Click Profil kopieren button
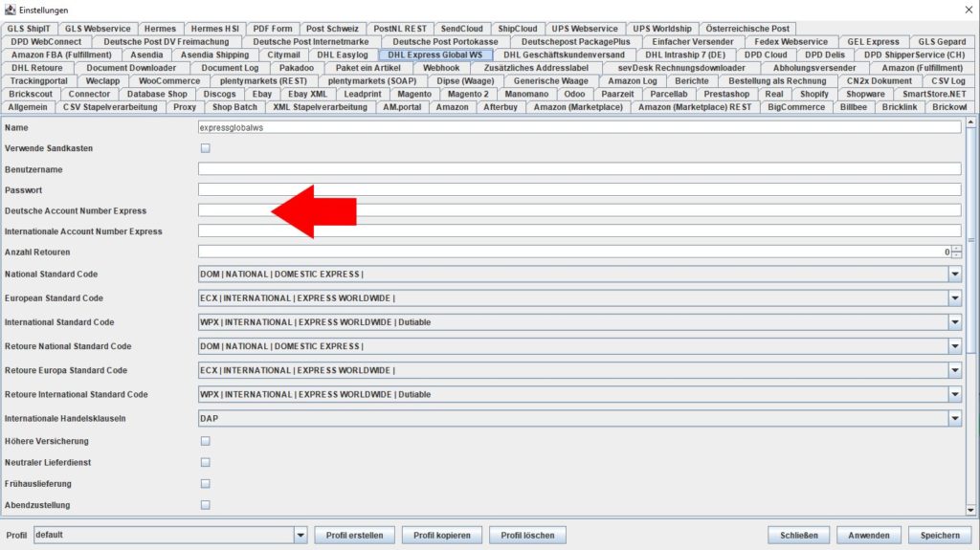980x550 pixels. coord(442,535)
